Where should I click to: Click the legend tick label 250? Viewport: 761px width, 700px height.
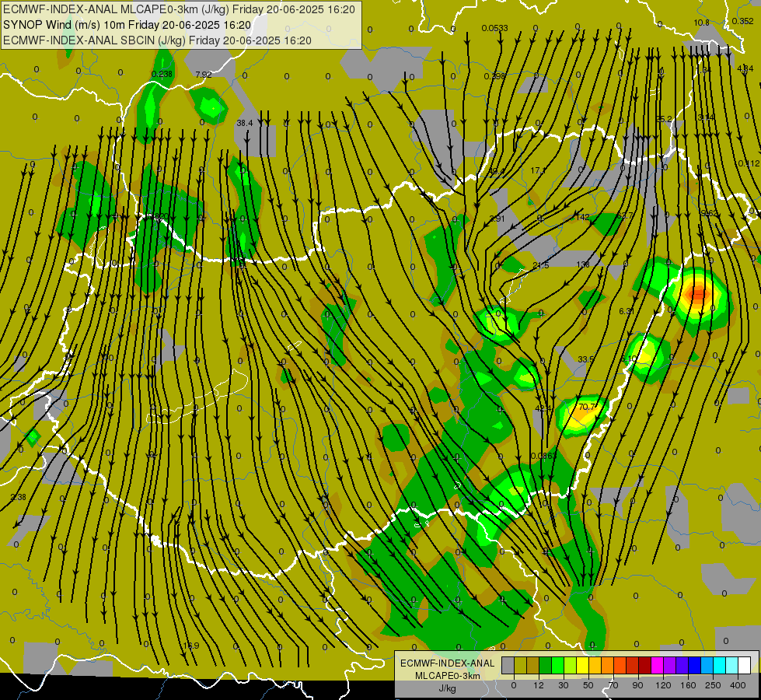(713, 685)
